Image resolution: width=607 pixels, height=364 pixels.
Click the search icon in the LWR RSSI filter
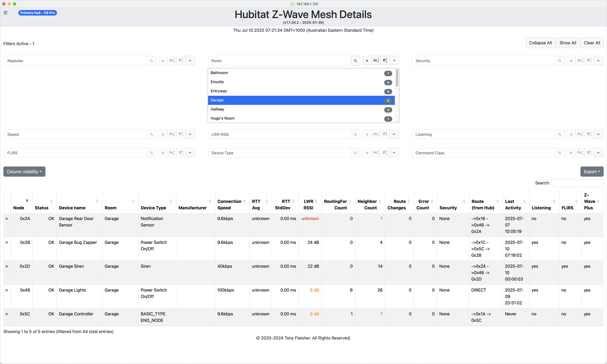[x=356, y=134]
